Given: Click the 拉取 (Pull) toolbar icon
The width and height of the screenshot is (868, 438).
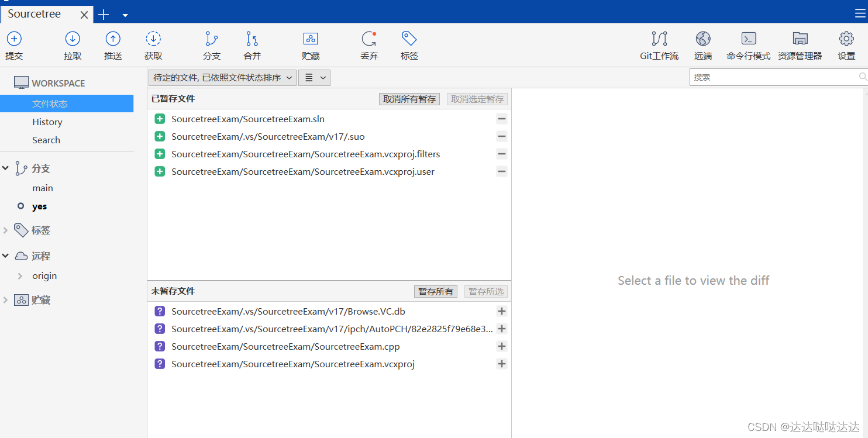Looking at the screenshot, I should coord(73,46).
